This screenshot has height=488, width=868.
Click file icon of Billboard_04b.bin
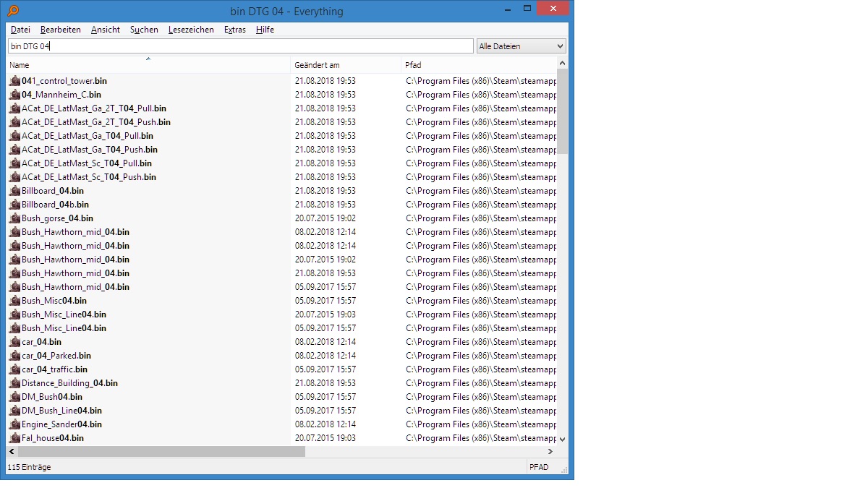[x=14, y=205]
